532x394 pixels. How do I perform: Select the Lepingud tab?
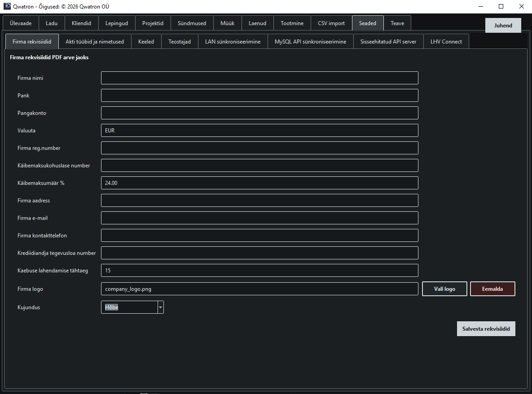click(117, 23)
